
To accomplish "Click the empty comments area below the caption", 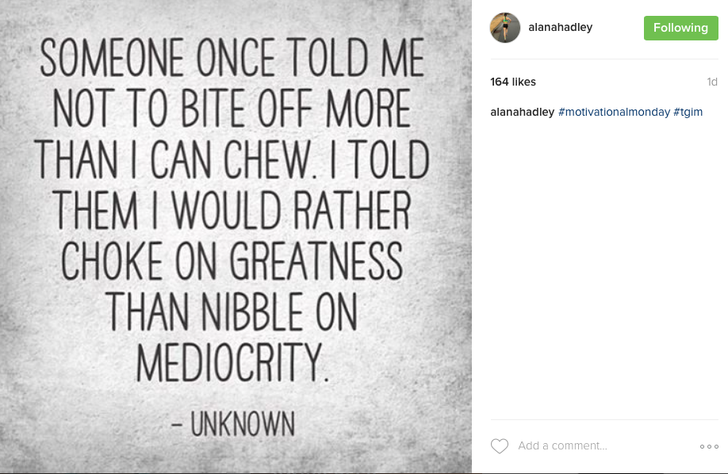I will point(604,269).
